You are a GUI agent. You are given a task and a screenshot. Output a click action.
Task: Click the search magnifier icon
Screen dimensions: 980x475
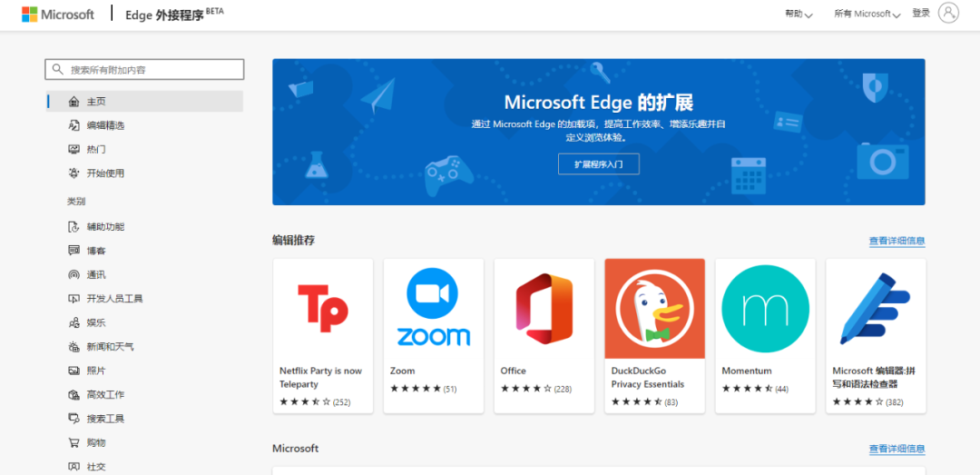click(58, 69)
